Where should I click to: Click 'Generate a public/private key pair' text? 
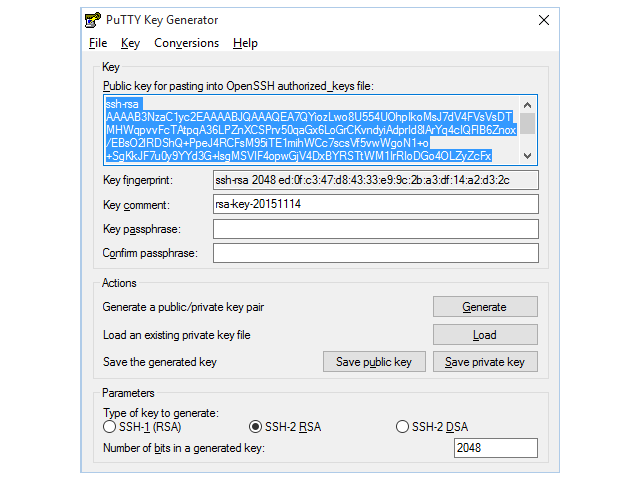(x=183, y=307)
